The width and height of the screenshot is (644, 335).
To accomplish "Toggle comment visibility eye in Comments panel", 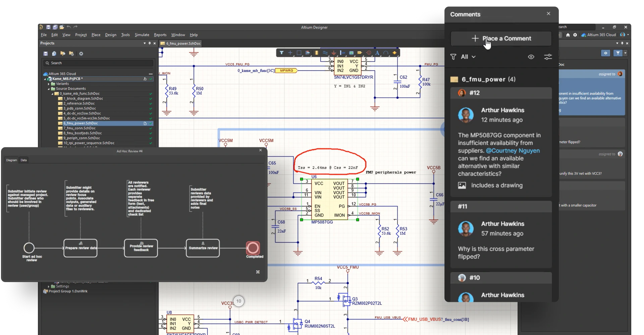I will coord(531,57).
